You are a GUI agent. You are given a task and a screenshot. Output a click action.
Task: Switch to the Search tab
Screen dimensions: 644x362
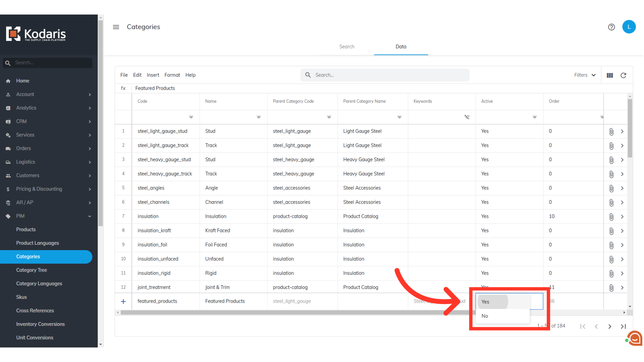[346, 47]
